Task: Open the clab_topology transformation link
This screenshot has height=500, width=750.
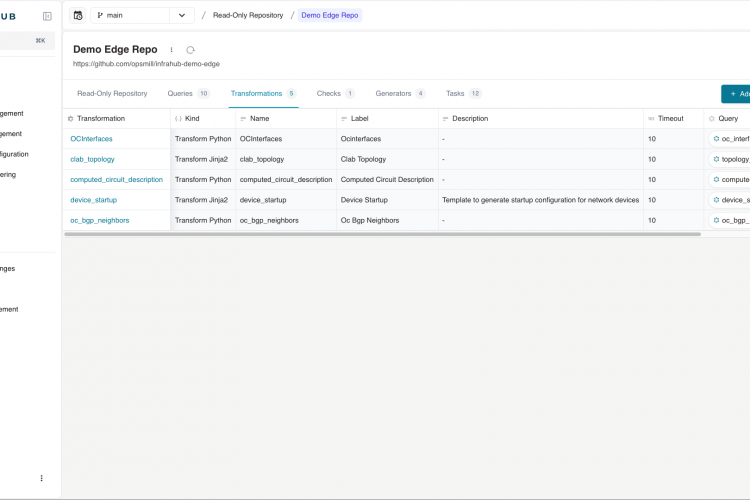Action: (x=92, y=159)
